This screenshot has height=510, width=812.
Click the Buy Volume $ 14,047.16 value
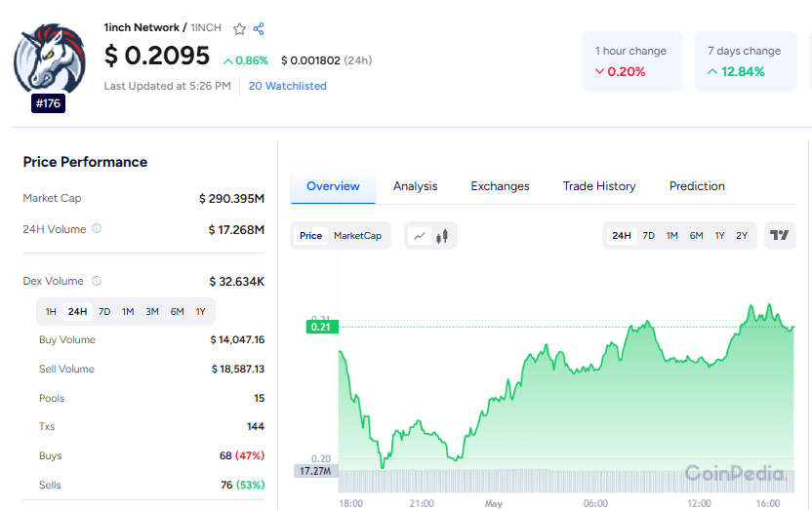tap(237, 339)
